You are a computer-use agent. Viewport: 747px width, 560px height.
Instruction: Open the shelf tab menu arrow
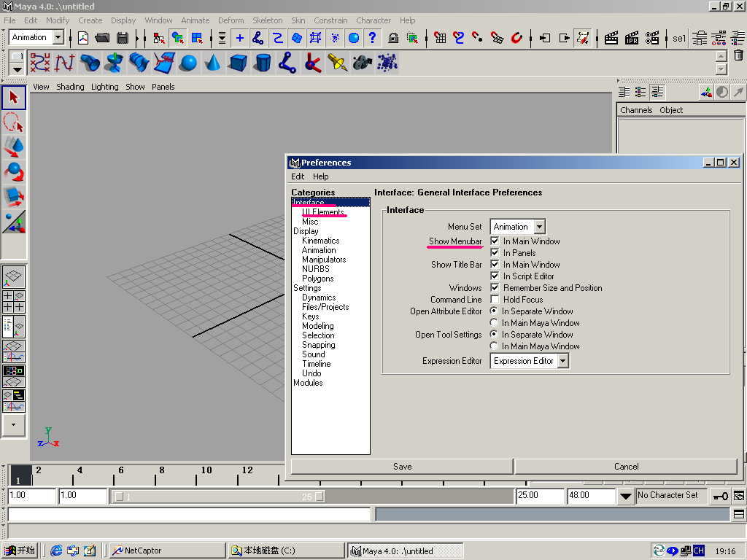(x=17, y=69)
